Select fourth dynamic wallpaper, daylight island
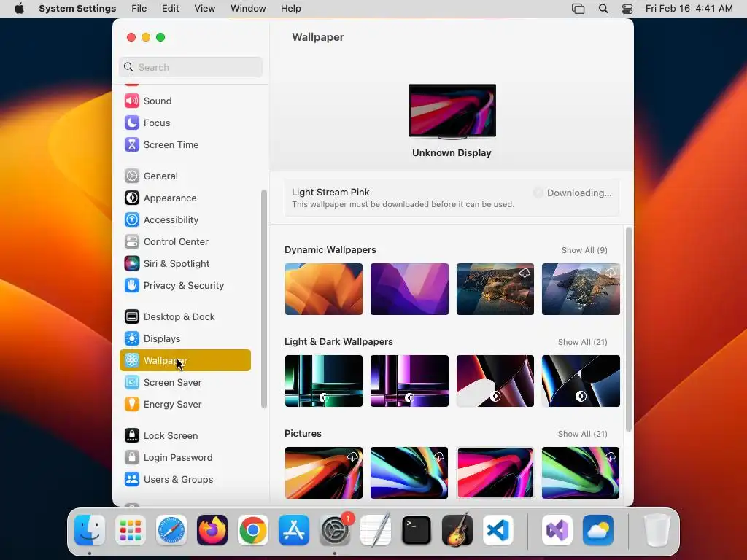Viewport: 747px width, 560px height. pyautogui.click(x=581, y=289)
